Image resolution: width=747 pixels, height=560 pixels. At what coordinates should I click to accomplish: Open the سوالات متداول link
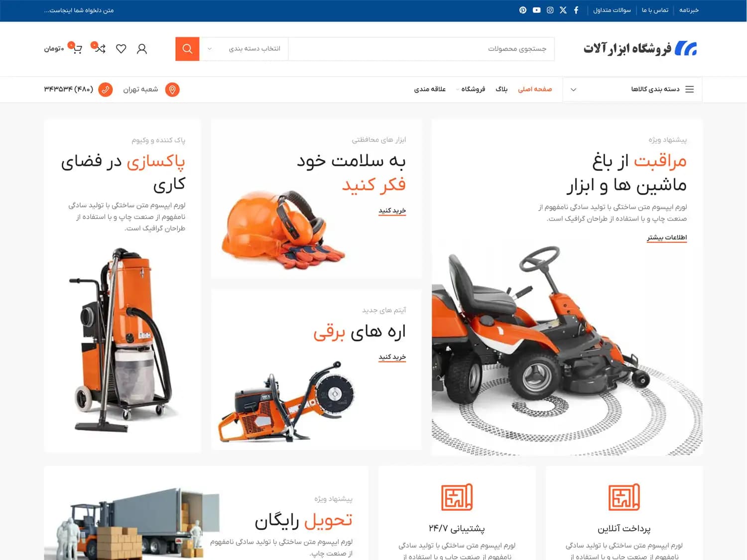(612, 10)
